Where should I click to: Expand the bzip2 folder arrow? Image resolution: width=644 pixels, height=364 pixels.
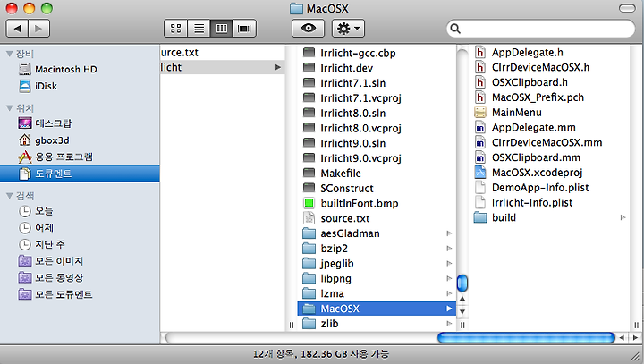tap(449, 249)
